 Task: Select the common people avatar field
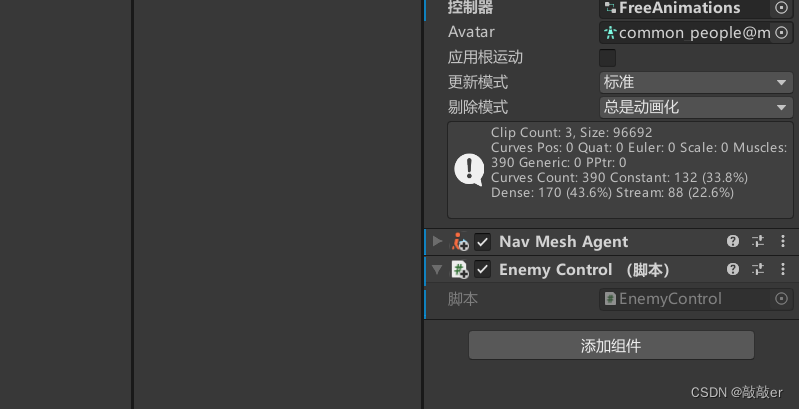tap(686, 33)
